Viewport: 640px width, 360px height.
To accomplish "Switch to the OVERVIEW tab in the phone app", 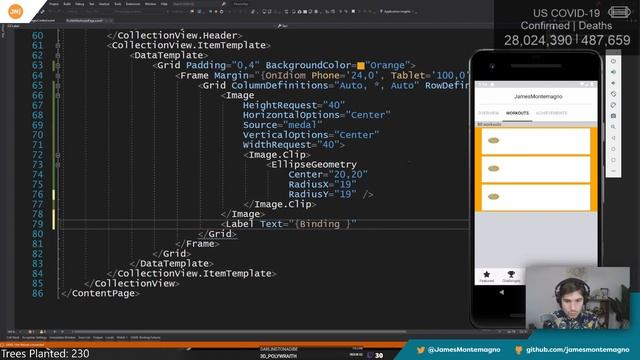I will [x=489, y=113].
